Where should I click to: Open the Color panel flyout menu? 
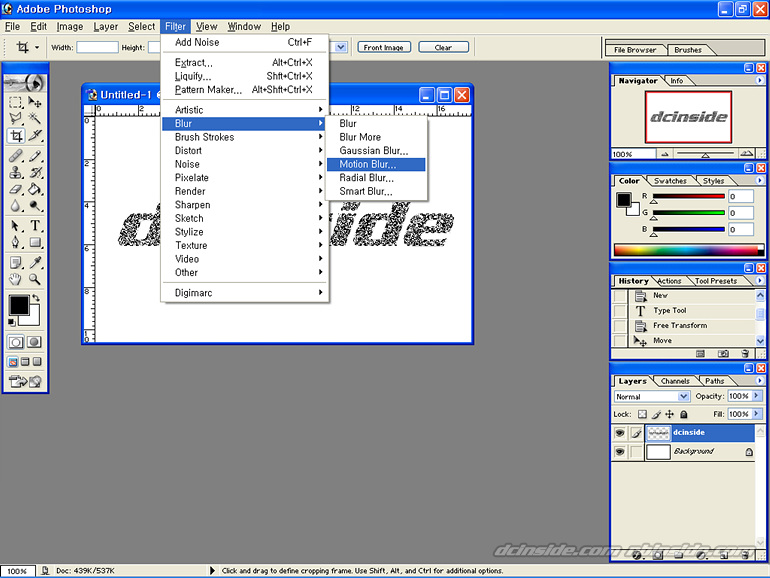759,180
